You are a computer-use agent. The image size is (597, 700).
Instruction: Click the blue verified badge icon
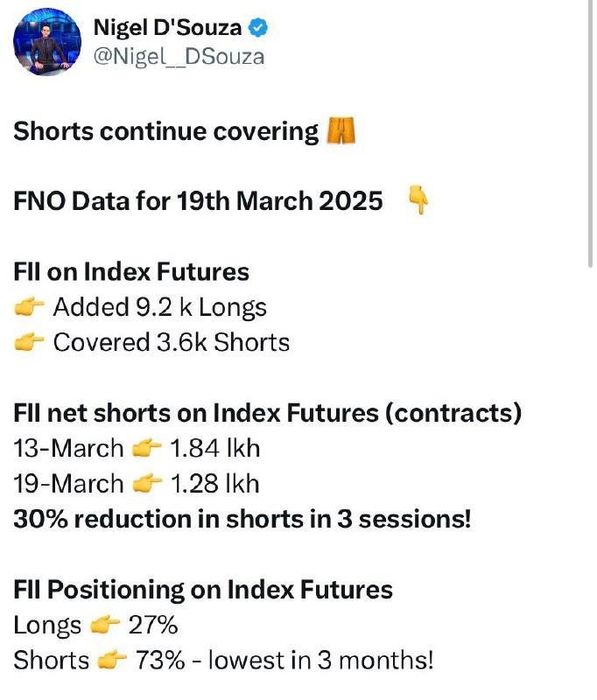(258, 28)
